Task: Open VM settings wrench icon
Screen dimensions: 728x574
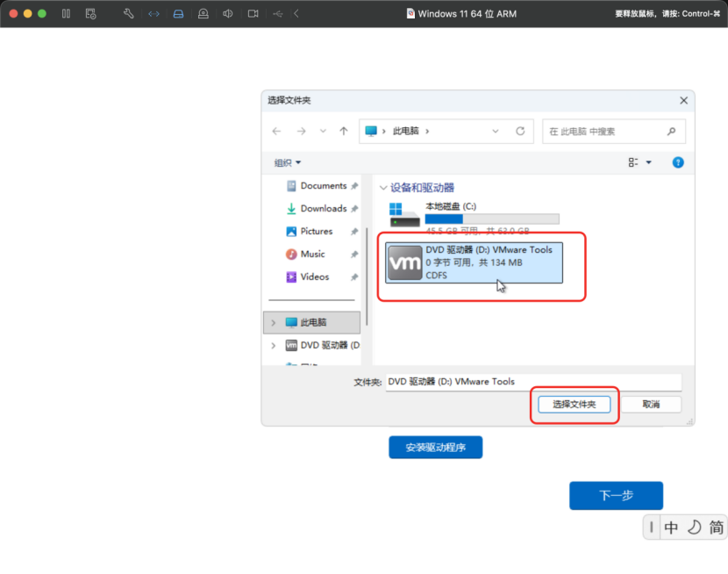Action: 129,13
